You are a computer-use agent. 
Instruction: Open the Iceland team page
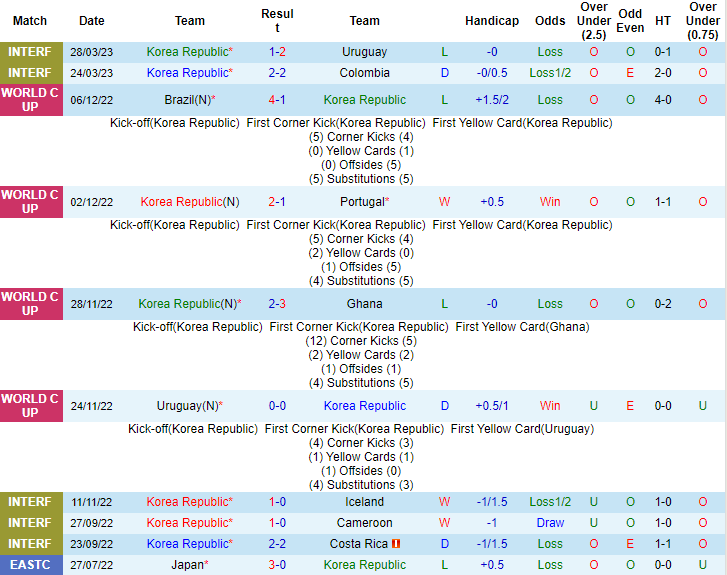coord(364,502)
